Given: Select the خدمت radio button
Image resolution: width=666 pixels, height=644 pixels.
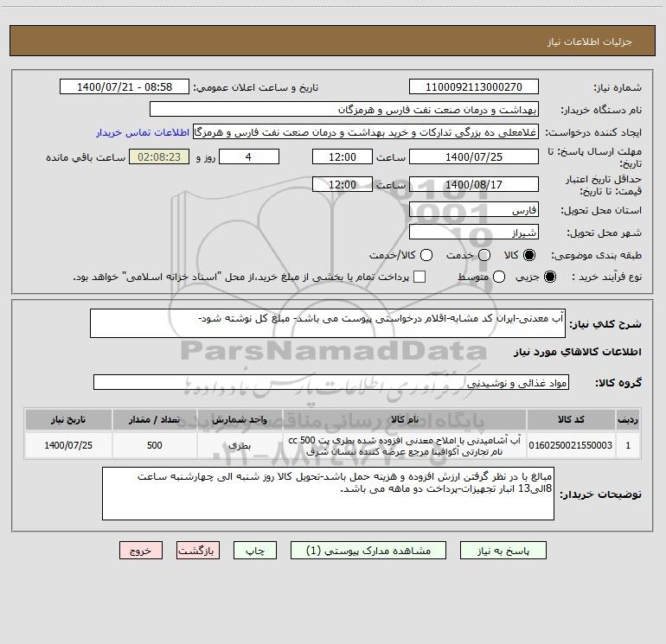Looking at the screenshot, I should (484, 255).
